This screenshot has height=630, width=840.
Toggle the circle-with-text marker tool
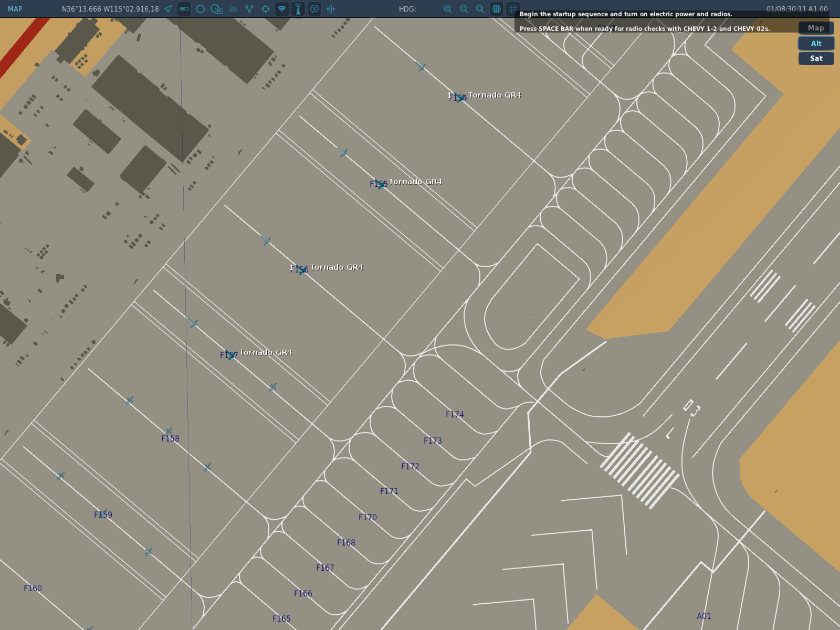(216, 9)
